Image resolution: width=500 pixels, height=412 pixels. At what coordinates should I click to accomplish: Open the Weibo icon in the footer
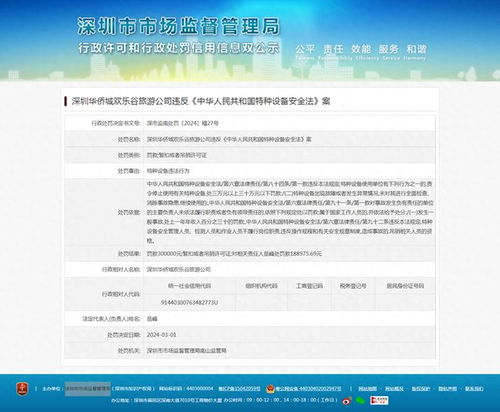click(347, 401)
